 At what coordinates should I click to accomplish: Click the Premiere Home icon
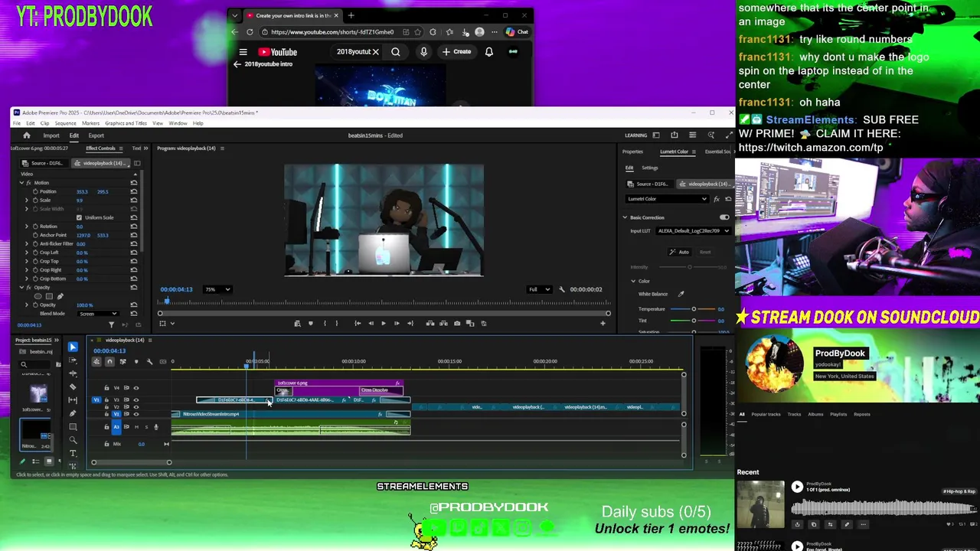click(x=26, y=135)
